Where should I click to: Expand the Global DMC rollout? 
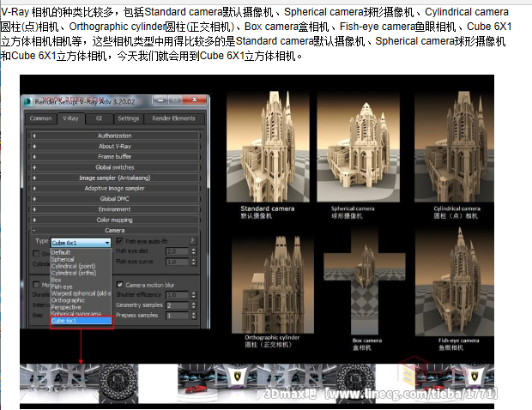(x=115, y=199)
